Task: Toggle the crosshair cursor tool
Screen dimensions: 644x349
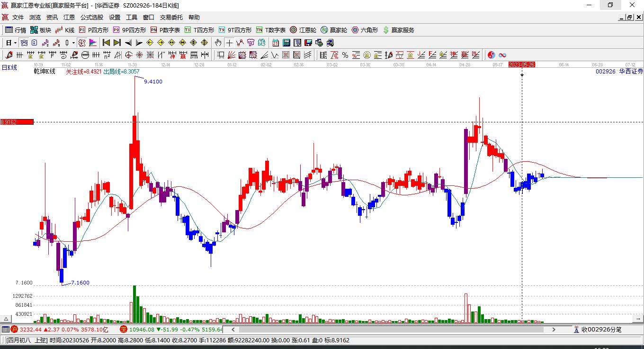Action: 229,43
